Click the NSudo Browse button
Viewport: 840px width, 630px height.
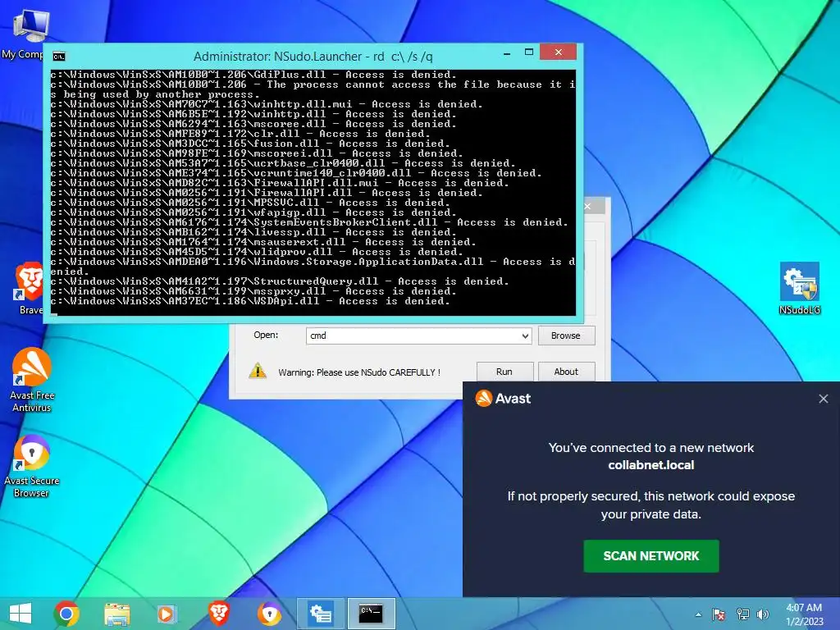566,336
